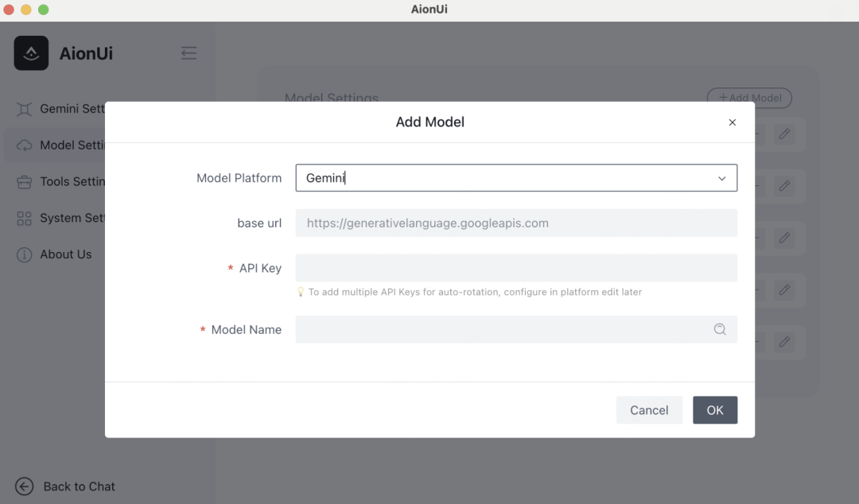Click the AionUi logo icon
Viewport: 859px width, 504px height.
(x=31, y=53)
